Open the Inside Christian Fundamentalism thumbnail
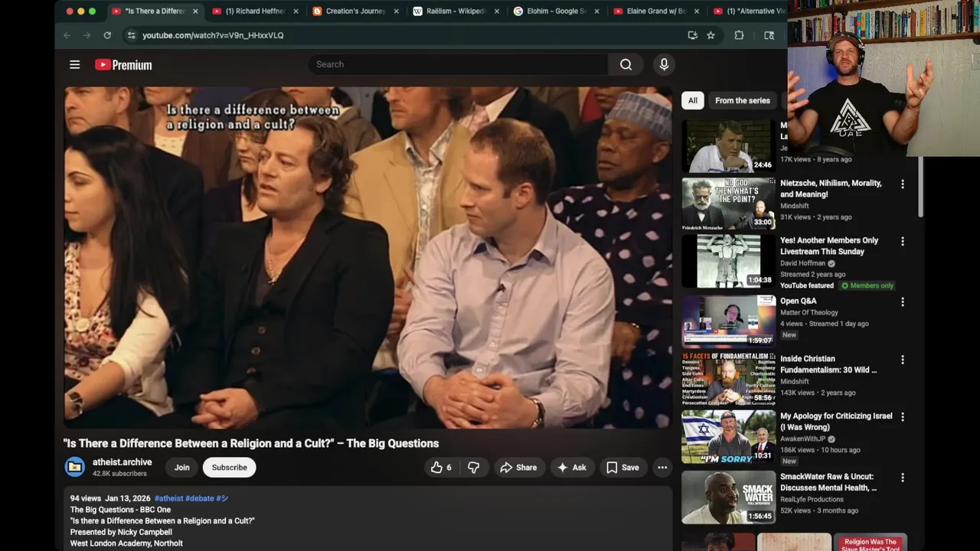 [x=728, y=379]
